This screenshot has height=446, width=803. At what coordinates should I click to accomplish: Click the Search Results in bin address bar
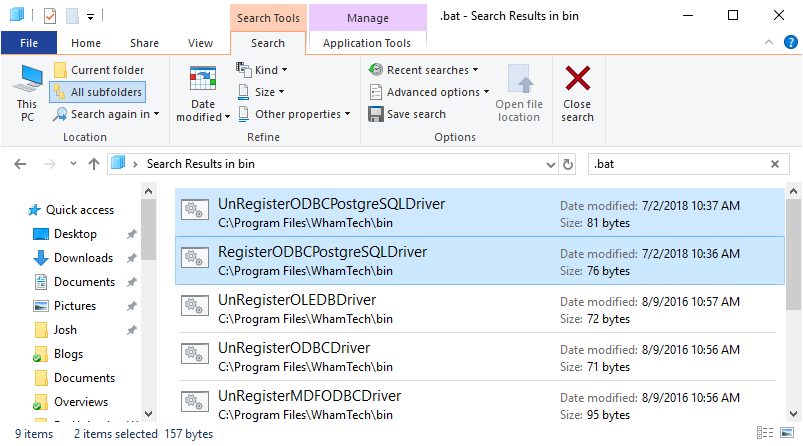[340, 164]
